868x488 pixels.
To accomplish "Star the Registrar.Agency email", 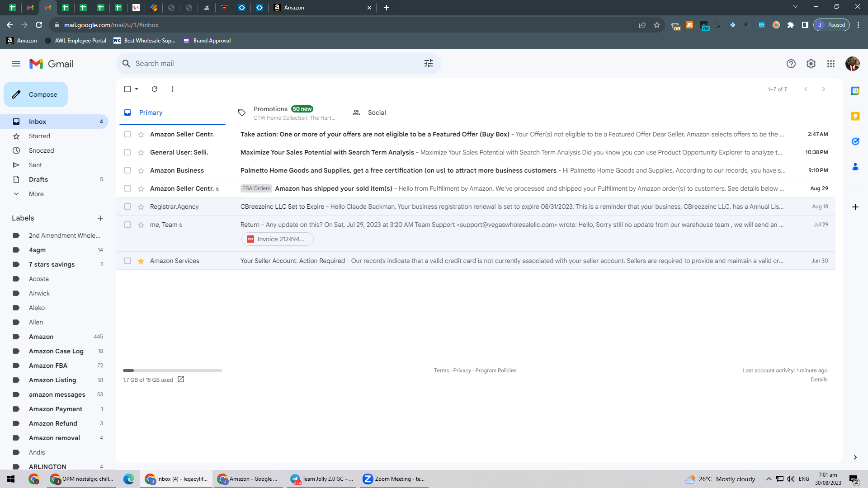I will 141,206.
